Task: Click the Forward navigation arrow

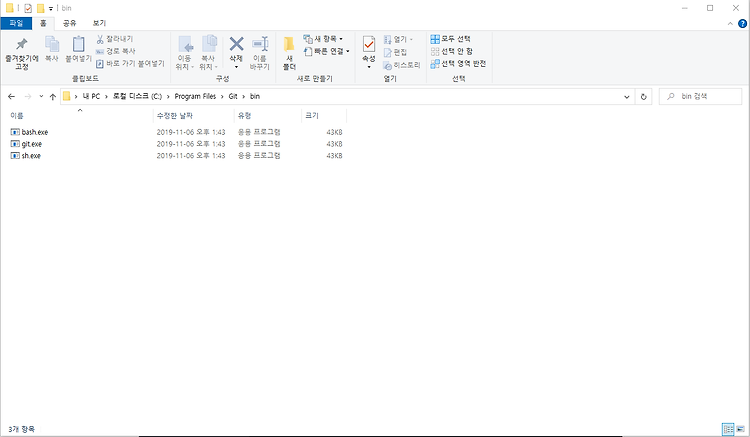Action: tap(28, 97)
